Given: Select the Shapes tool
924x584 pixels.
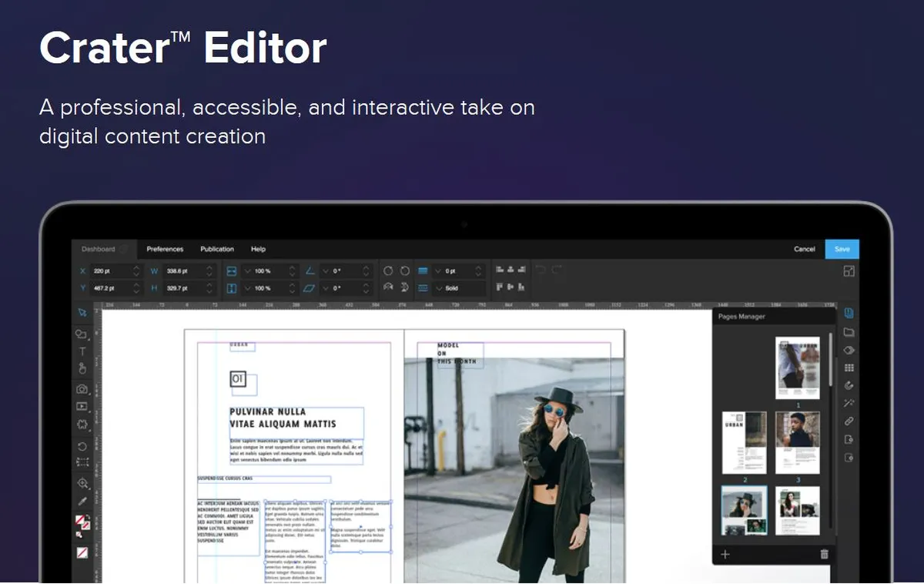Looking at the screenshot, I should point(82,334).
